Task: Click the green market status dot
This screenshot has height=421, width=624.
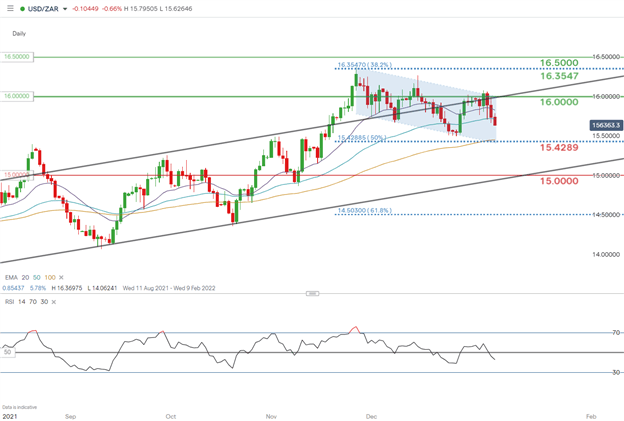Action: [x=22, y=9]
